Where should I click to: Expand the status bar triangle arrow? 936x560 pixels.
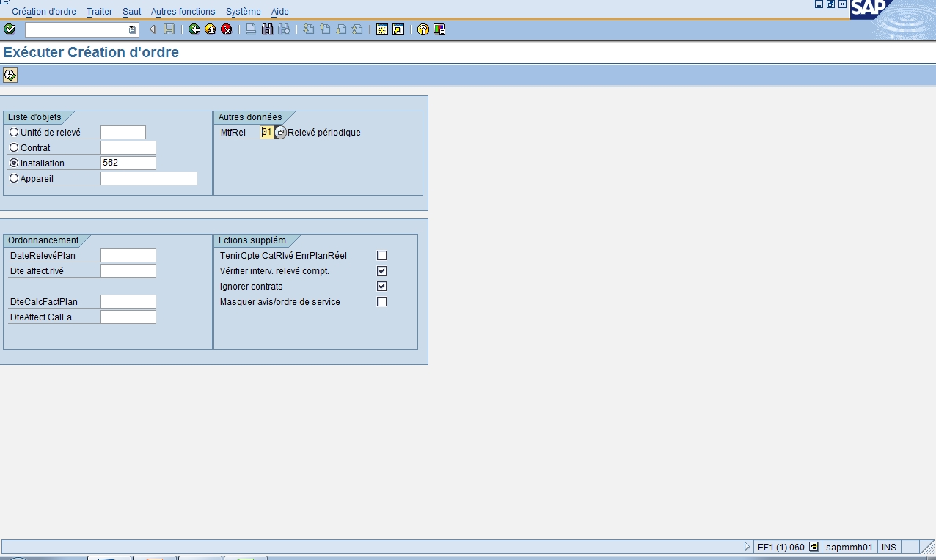point(747,547)
